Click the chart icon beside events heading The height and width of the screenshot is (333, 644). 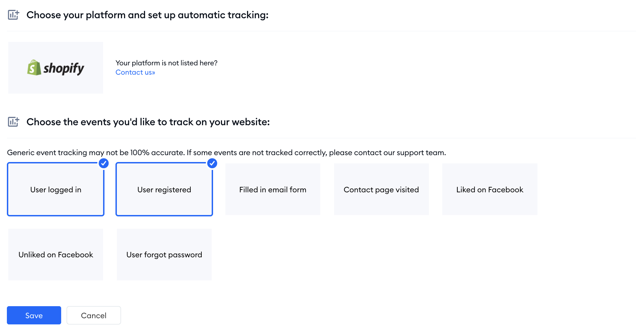(13, 122)
